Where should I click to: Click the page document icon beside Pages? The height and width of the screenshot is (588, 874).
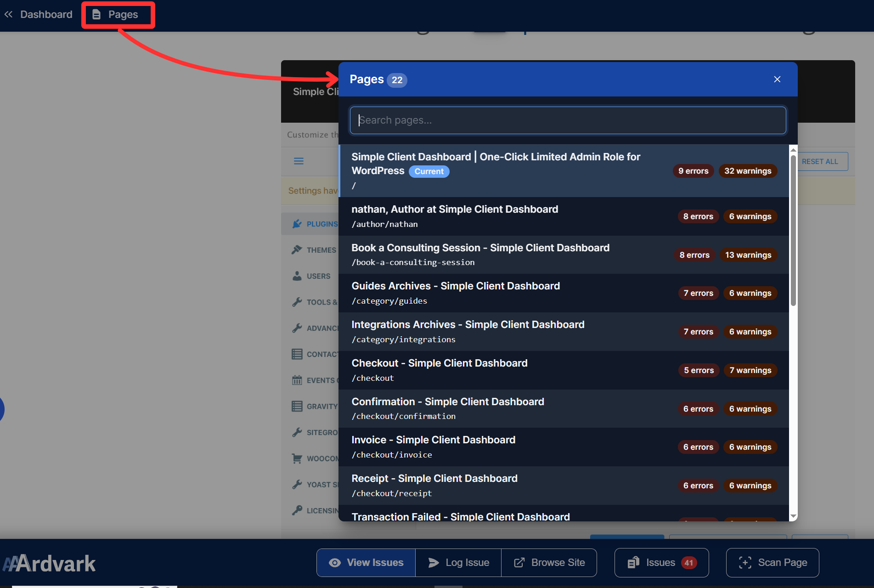[96, 14]
